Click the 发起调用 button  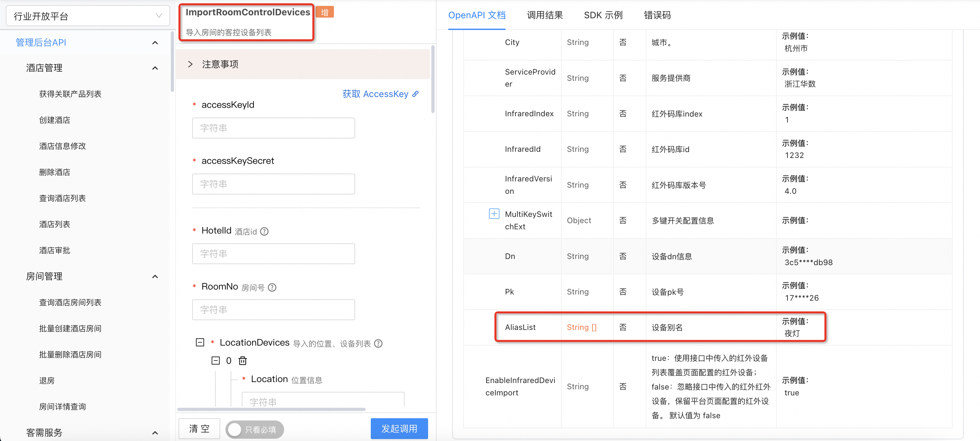coord(399,428)
